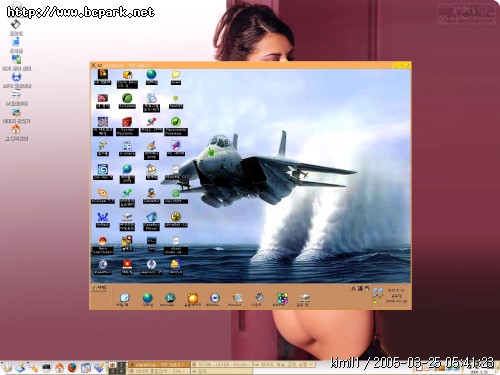Image resolution: width=500 pixels, height=375 pixels.
Task: Open the green arrow shortcut in sixth row
Action: tap(127, 193)
